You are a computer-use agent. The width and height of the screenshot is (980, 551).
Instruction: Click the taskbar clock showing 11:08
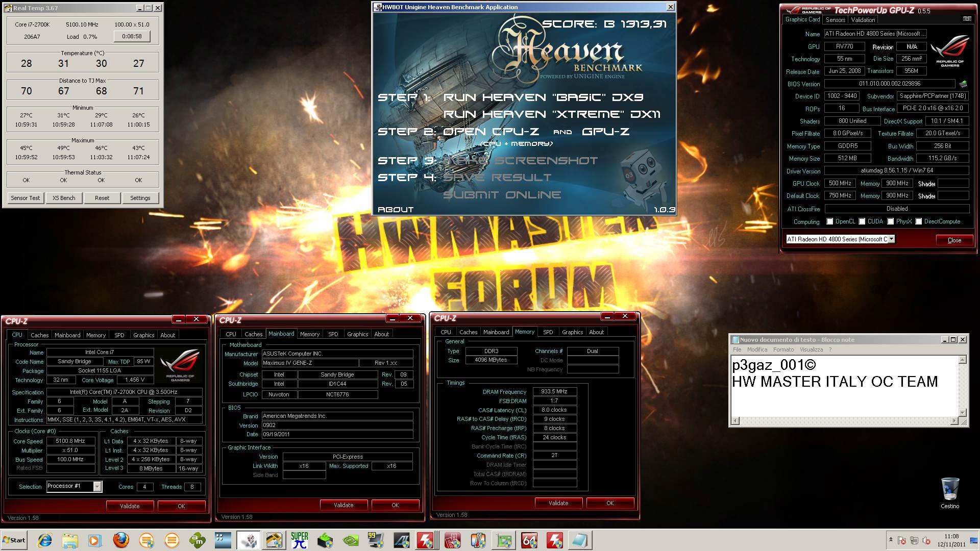pos(951,540)
